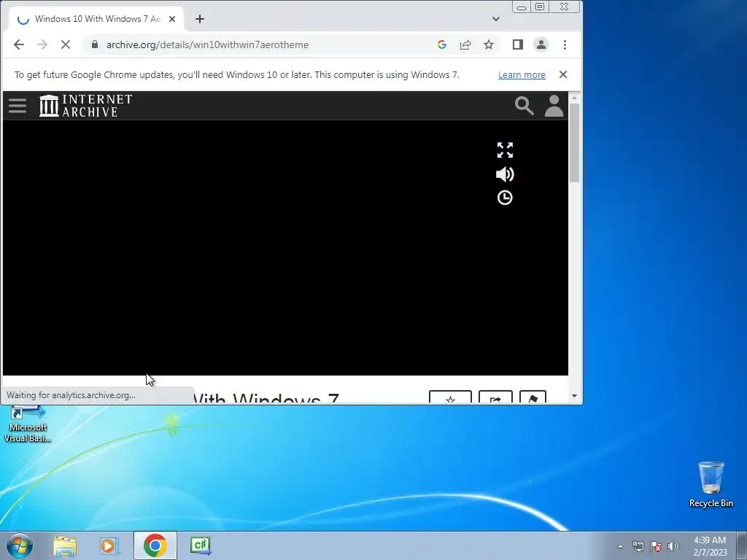
Task: Click the scrollbar up arrow
Action: (x=574, y=98)
